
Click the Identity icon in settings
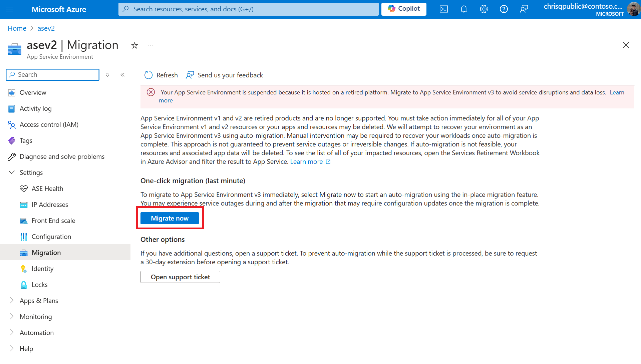pos(24,269)
